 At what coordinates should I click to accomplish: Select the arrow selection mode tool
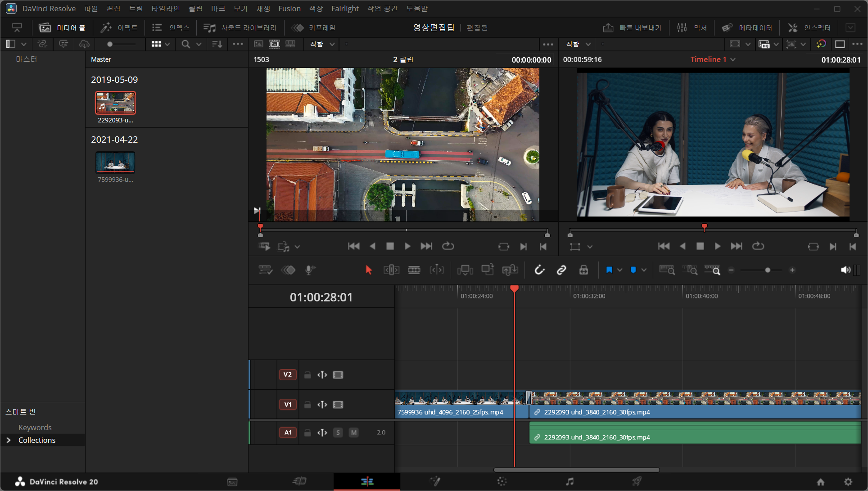pos(369,270)
